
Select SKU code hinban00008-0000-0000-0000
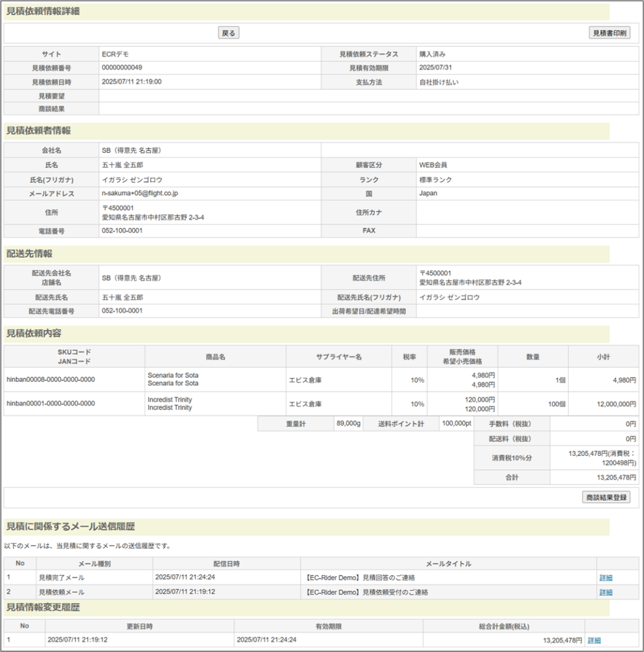click(51, 379)
